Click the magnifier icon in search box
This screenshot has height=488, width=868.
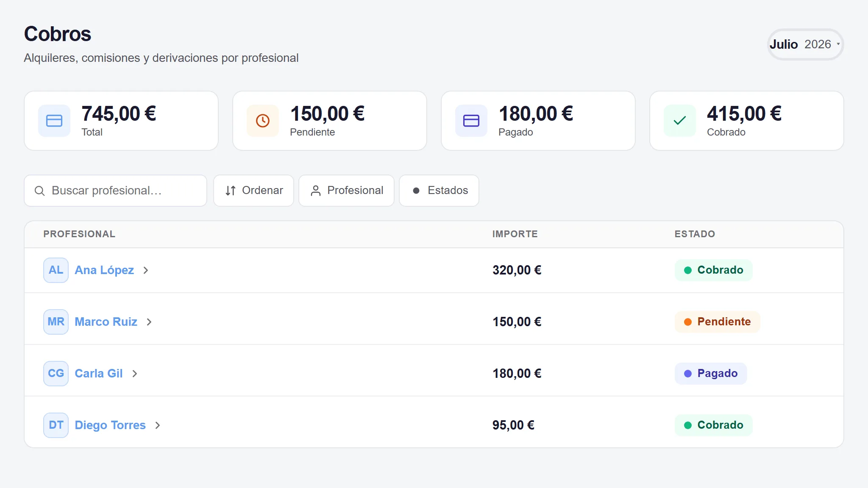pyautogui.click(x=39, y=191)
